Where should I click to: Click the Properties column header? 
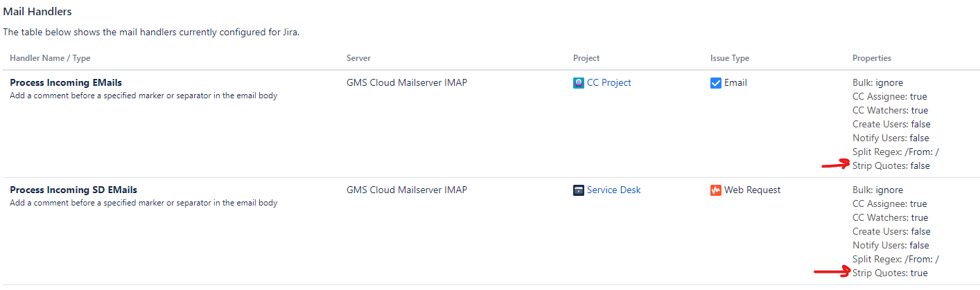[x=872, y=58]
